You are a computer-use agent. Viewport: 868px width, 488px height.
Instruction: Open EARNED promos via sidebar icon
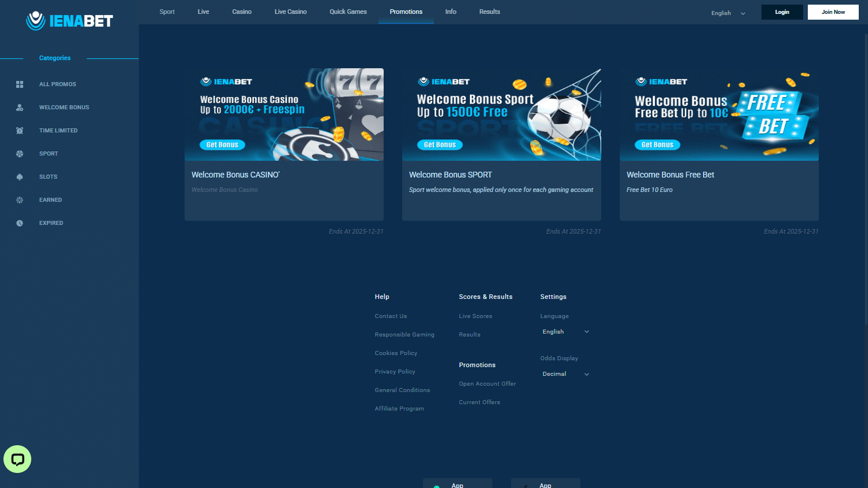19,199
